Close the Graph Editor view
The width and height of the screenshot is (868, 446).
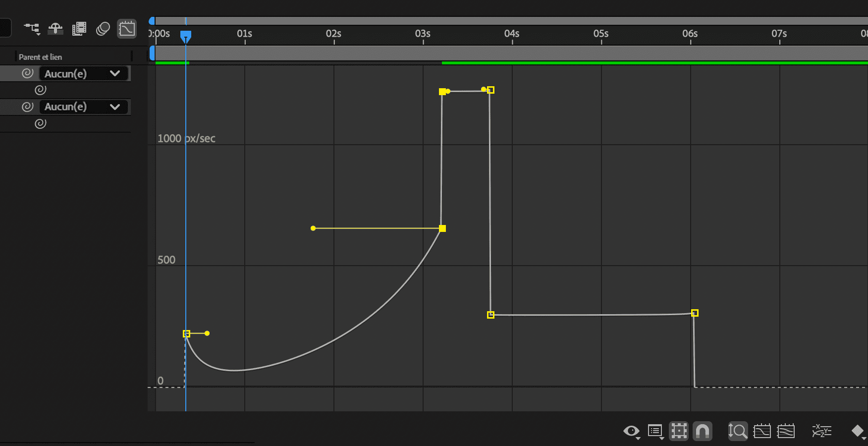(x=127, y=29)
